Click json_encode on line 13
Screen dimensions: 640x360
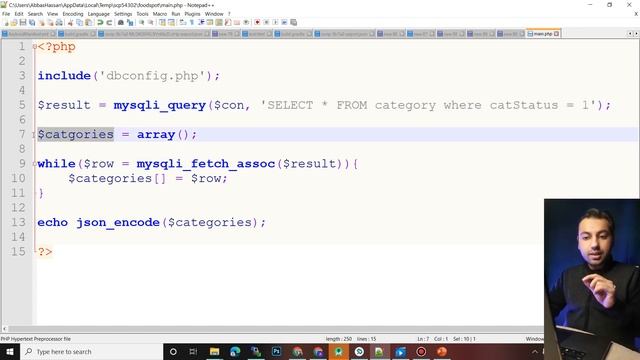[x=118, y=222]
